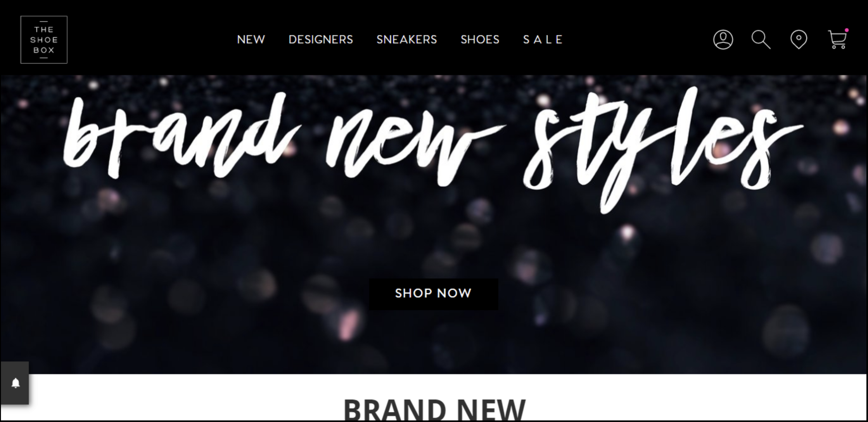868x422 pixels.
Task: Open the SNEAKERS menu
Action: pyautogui.click(x=407, y=40)
